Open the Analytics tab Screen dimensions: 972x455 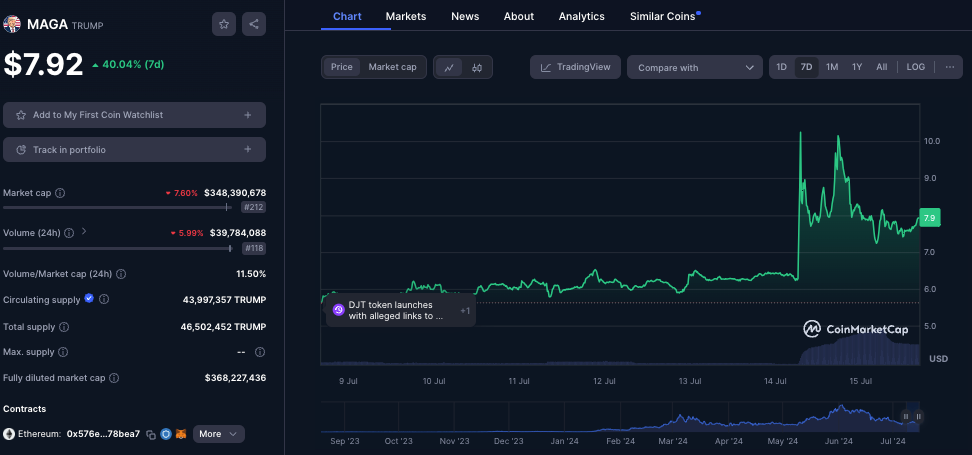click(x=581, y=16)
